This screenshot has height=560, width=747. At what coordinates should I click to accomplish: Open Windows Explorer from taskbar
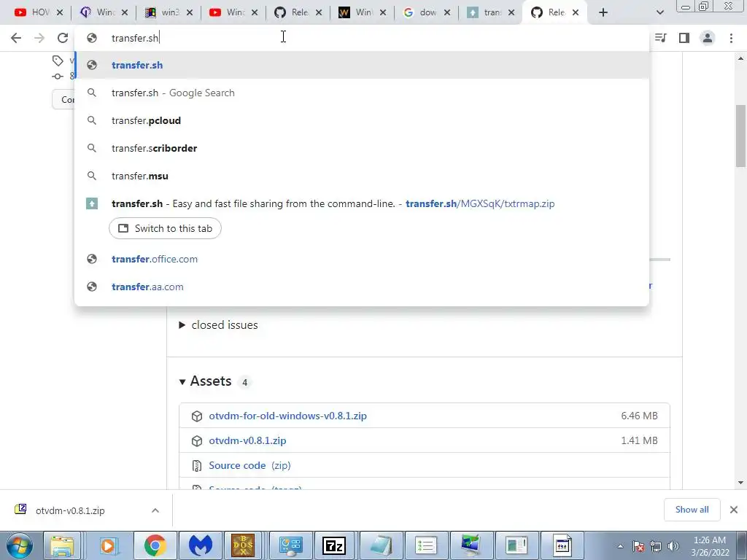(x=62, y=545)
